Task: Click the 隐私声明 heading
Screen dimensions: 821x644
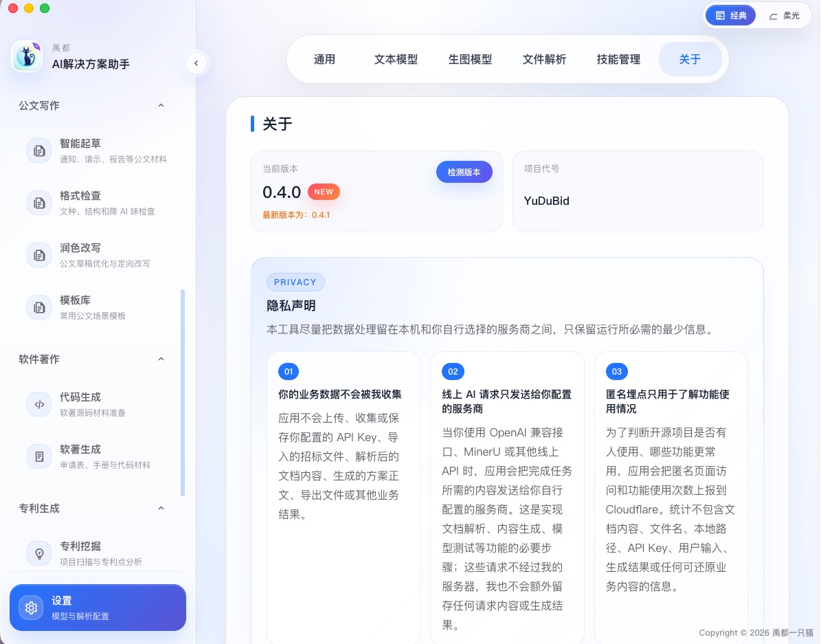Action: click(291, 305)
